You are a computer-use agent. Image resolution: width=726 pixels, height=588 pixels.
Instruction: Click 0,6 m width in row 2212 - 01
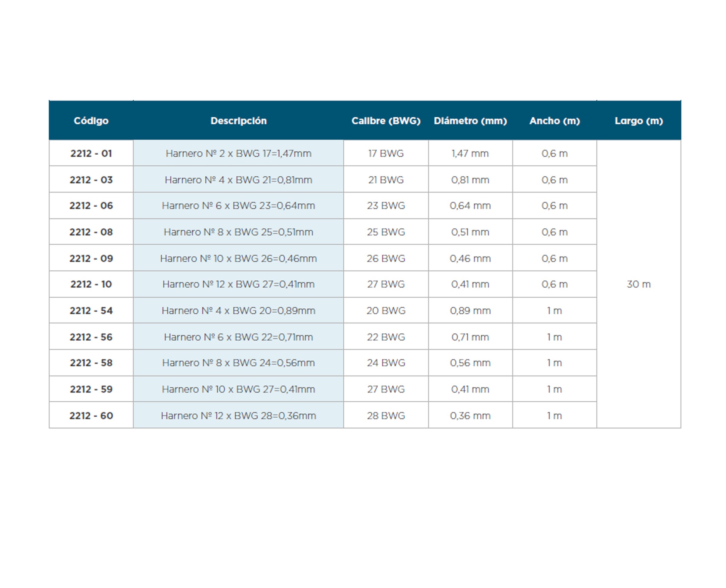(x=554, y=153)
